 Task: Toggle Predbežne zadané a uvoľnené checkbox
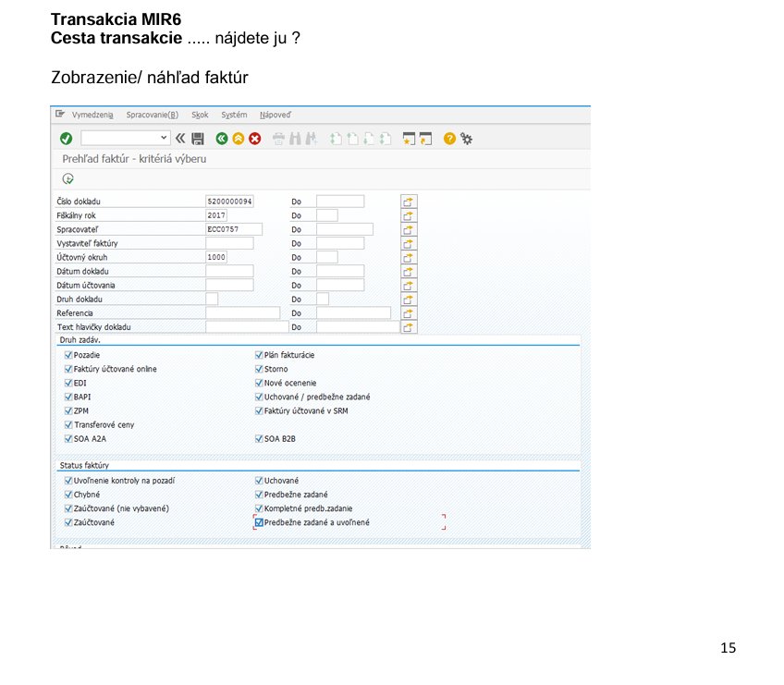[259, 522]
